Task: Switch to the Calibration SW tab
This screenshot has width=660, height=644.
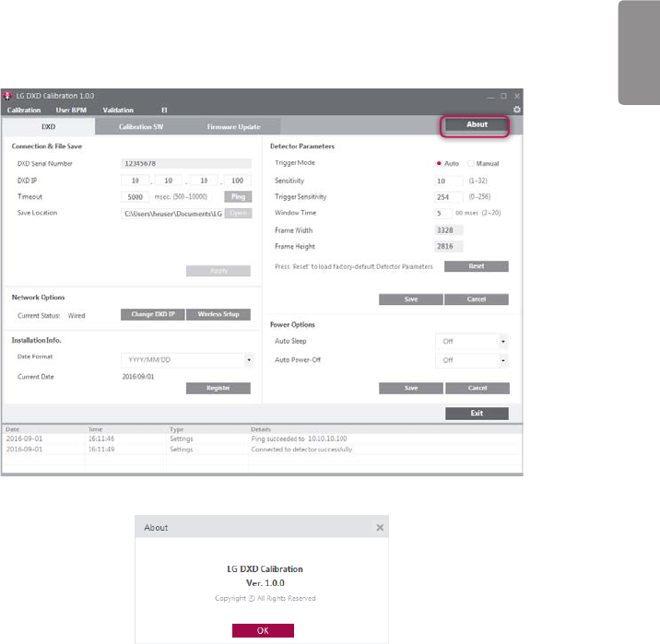Action: tap(141, 126)
